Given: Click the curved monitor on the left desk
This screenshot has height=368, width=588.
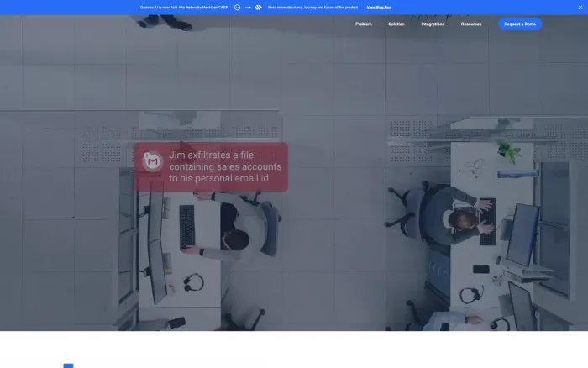Looking at the screenshot, I should [157, 244].
